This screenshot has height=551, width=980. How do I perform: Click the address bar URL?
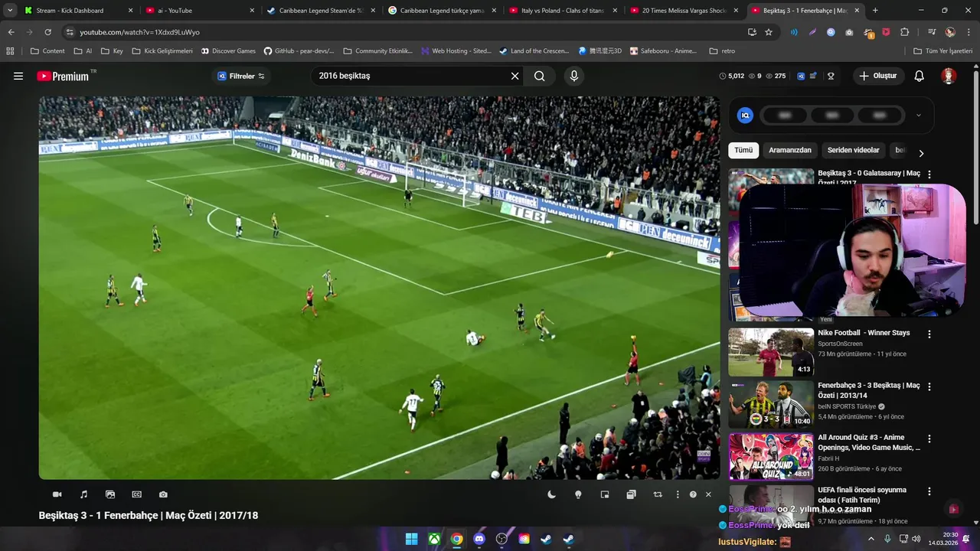coord(139,32)
